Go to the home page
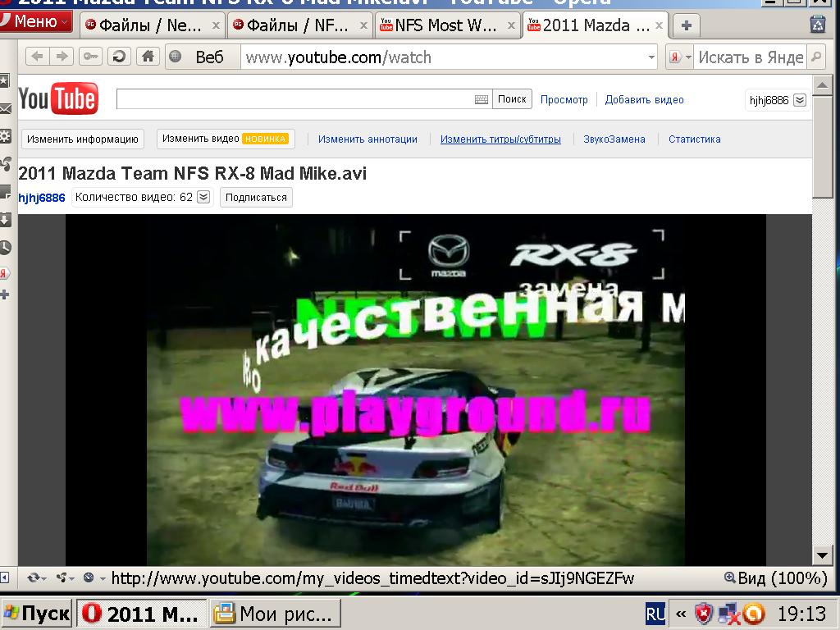840x630 pixels. [148, 57]
